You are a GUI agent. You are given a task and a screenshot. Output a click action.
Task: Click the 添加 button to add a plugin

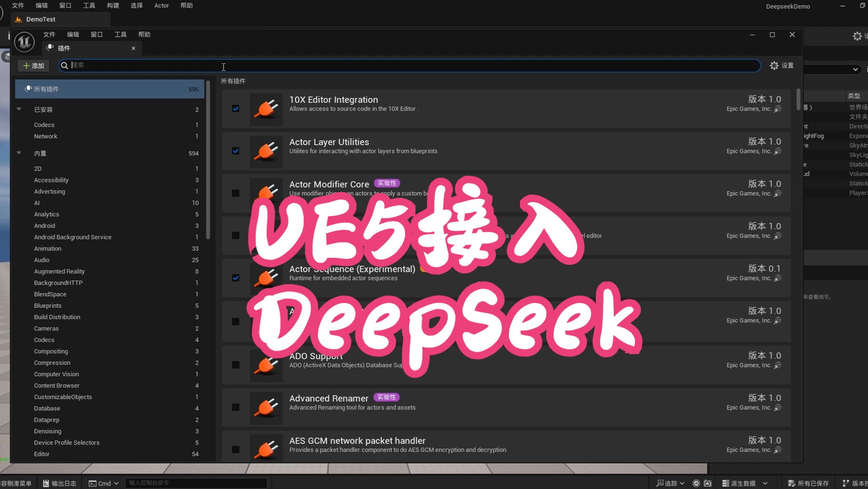click(x=33, y=65)
